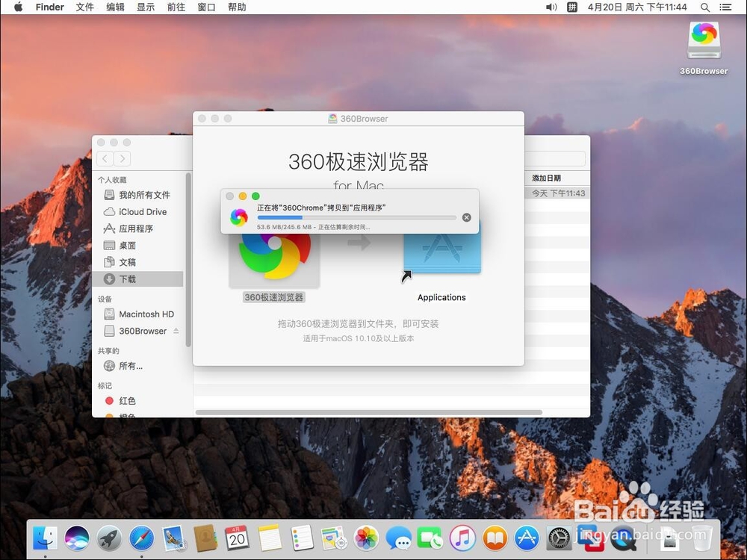The image size is (747, 560).
Task: Open the 编辑 menu
Action: coord(115,7)
